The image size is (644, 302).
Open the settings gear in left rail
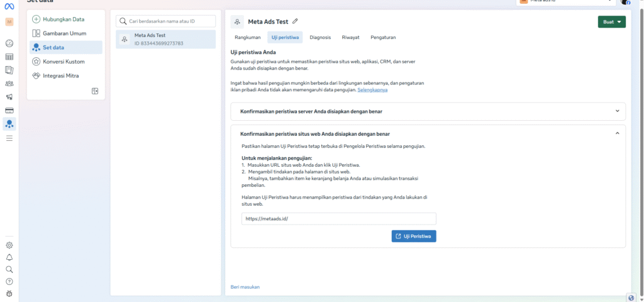[9, 245]
